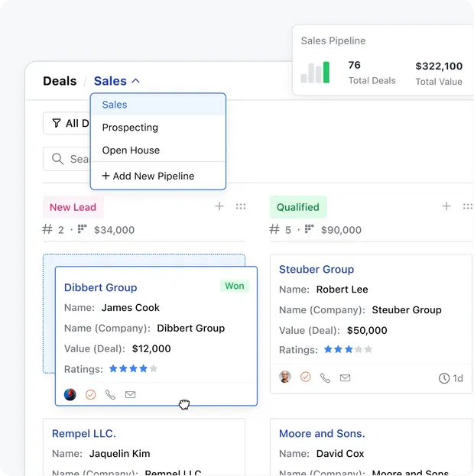This screenshot has height=476, width=474.
Task: Click the Robert Lee contact name
Action: tap(343, 290)
